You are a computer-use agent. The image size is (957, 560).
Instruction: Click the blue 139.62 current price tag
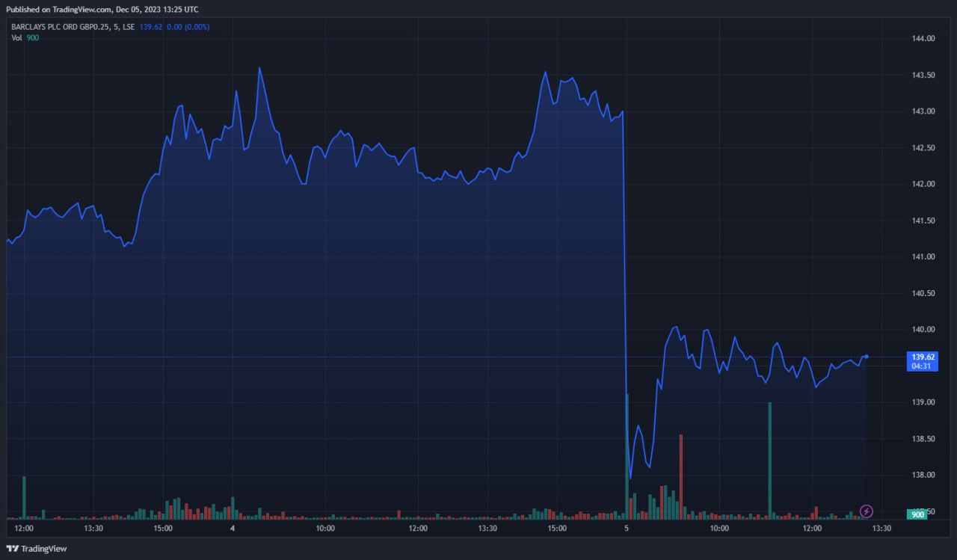pyautogui.click(x=919, y=357)
